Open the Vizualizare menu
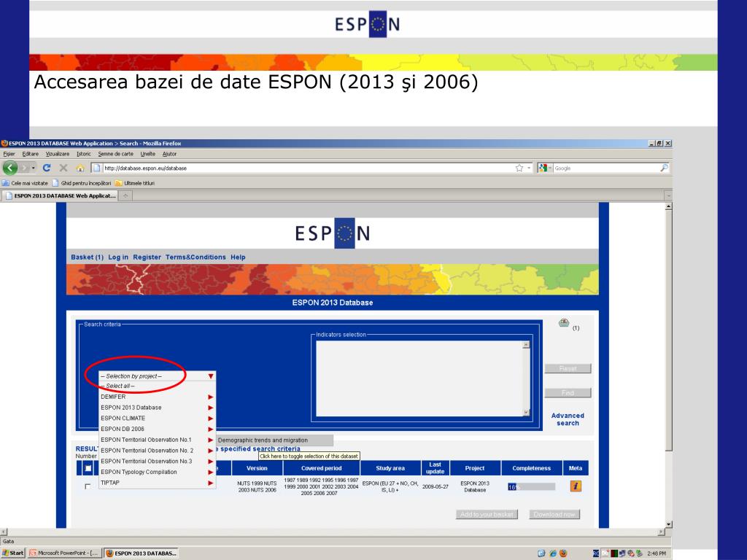The image size is (747, 560). (x=57, y=154)
